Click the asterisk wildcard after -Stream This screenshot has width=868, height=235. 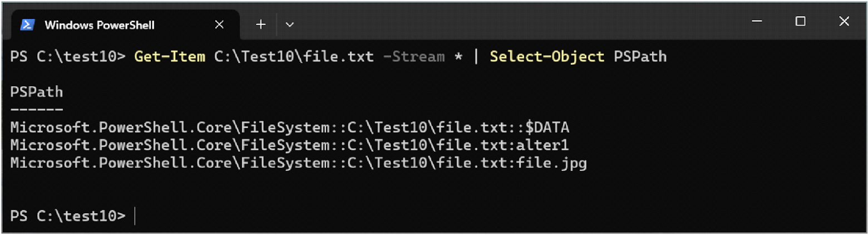[x=458, y=57]
